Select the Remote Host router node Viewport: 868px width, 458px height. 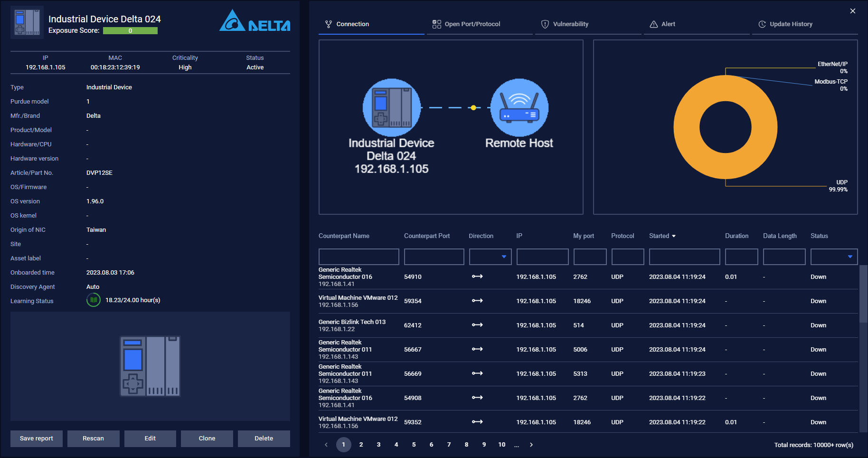(x=519, y=107)
